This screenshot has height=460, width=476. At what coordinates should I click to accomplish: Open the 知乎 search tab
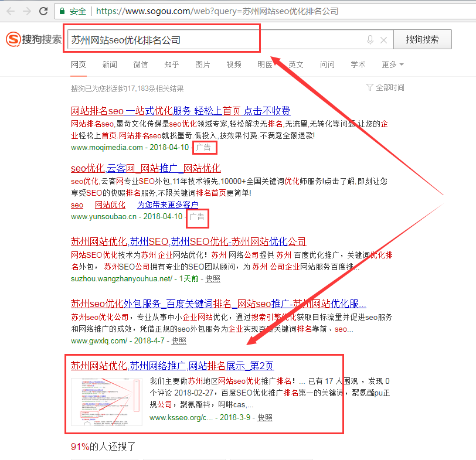(x=172, y=64)
